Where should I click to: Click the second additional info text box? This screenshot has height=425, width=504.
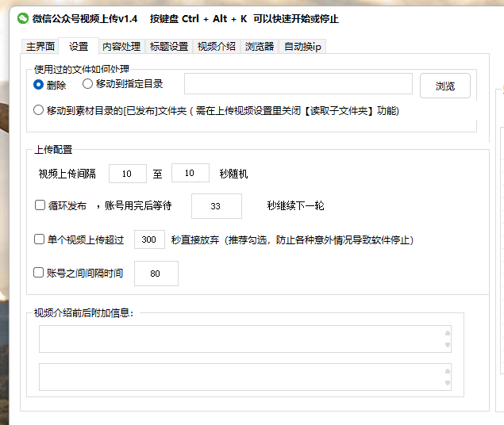pyautogui.click(x=245, y=377)
